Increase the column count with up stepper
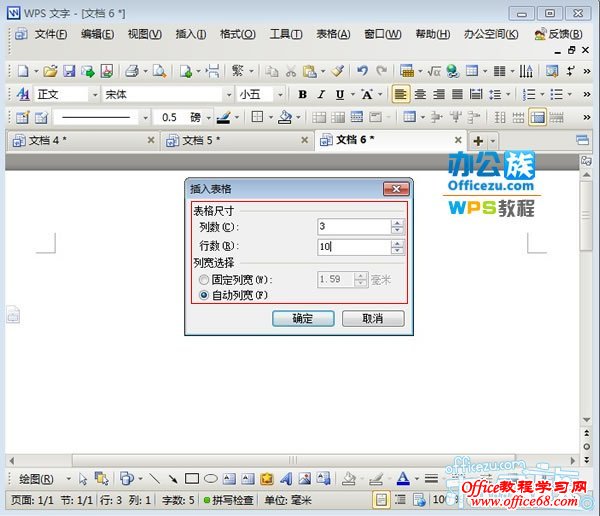This screenshot has height=516, width=600. pos(397,223)
